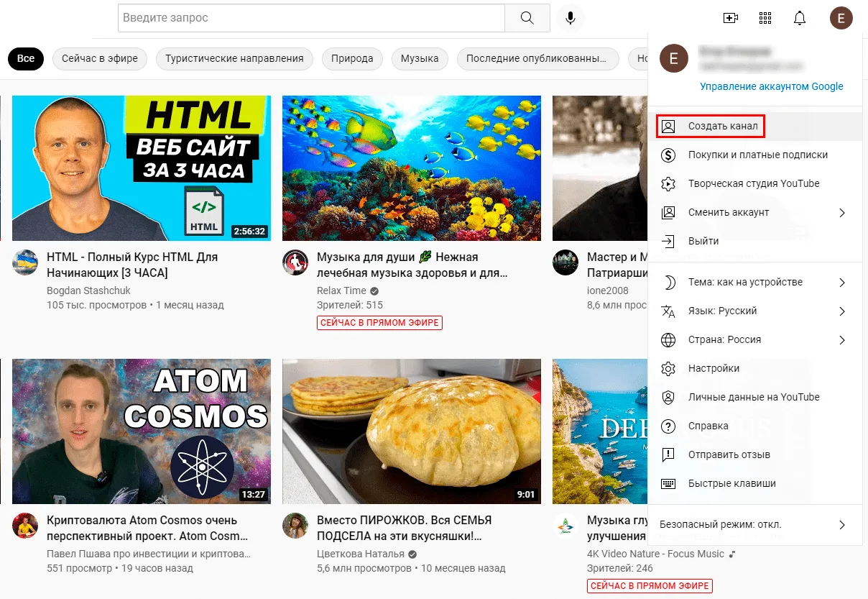Click the YouTube Studio gear-play icon
868x599 pixels.
point(668,183)
